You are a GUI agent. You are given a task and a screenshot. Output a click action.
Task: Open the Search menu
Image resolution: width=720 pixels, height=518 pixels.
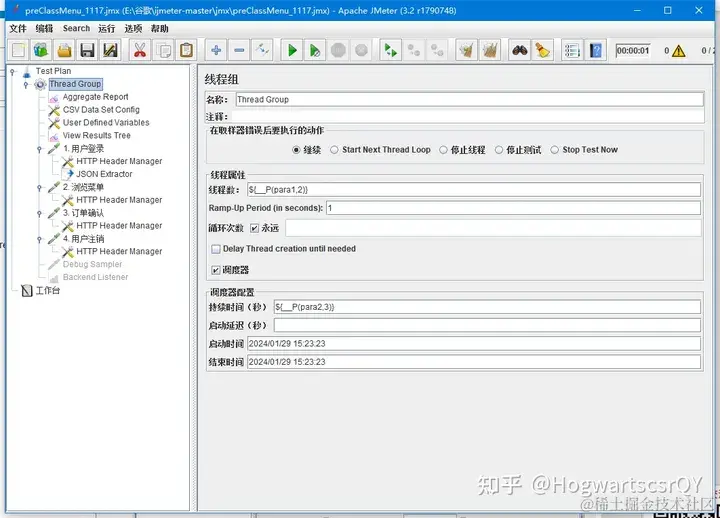tap(76, 28)
